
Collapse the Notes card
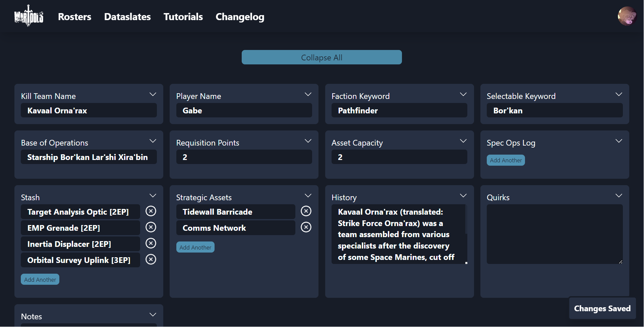(153, 315)
